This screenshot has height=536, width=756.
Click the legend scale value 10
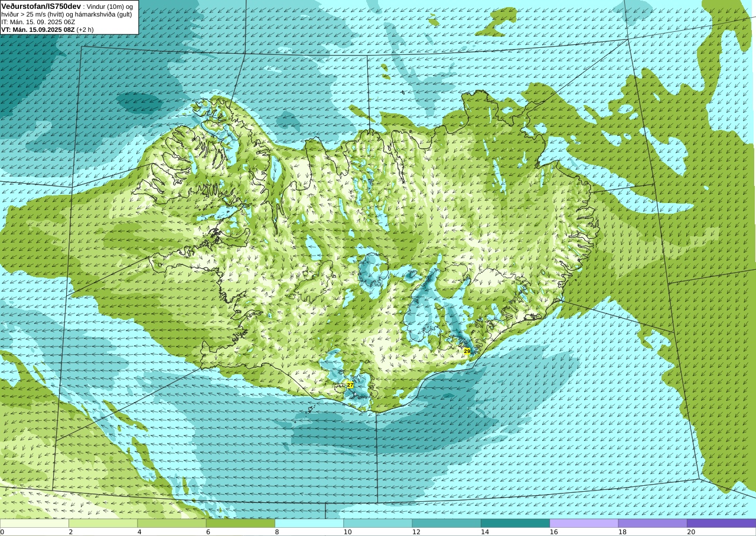click(x=347, y=532)
